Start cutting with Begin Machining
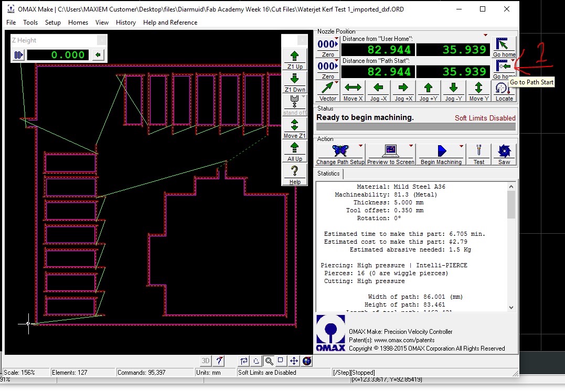 441,155
